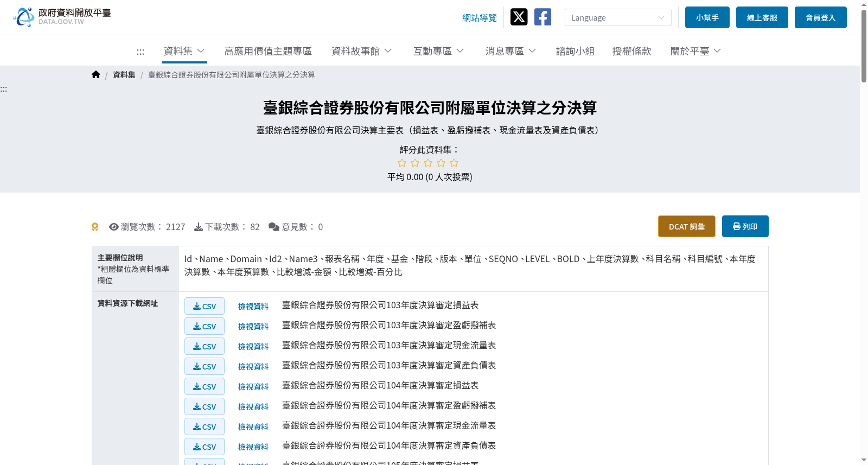Expand the 消息專區 menu
Image resolution: width=868 pixels, height=465 pixels.
(510, 51)
